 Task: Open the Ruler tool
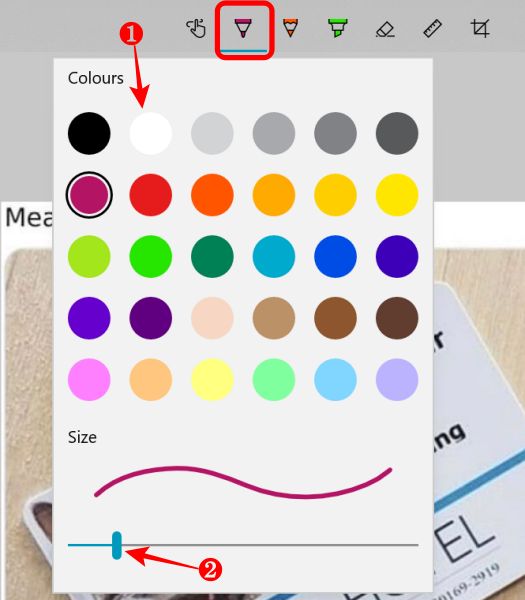tap(432, 29)
